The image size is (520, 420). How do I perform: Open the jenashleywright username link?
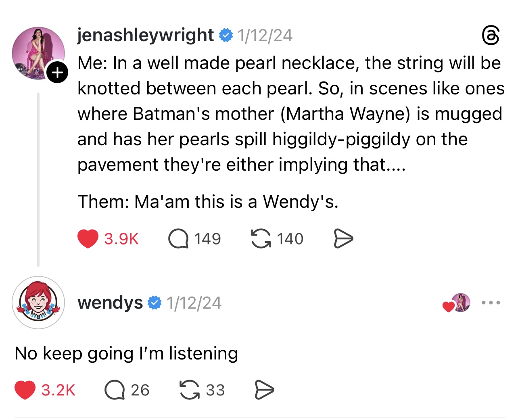(145, 35)
